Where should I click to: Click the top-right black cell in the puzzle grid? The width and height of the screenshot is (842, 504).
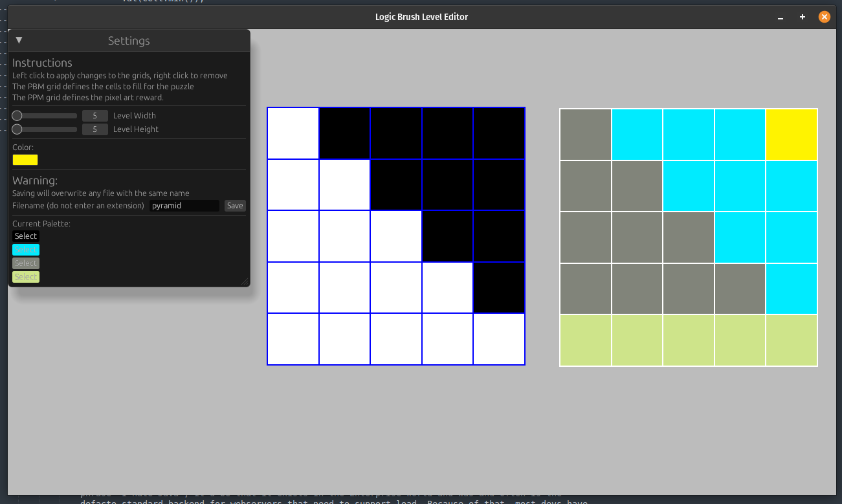coord(499,133)
